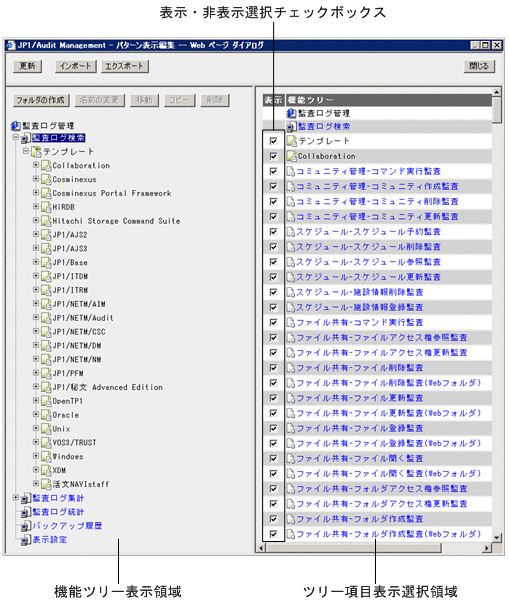Click the Oracle folder icon
This screenshot has height=604, width=509.
pyautogui.click(x=46, y=415)
